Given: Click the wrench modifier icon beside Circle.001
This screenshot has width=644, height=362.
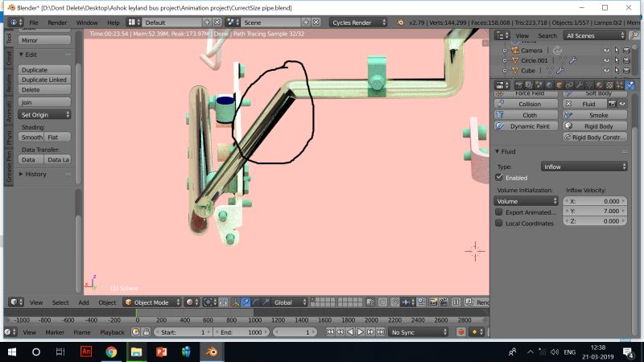Looking at the screenshot, I should (573, 60).
